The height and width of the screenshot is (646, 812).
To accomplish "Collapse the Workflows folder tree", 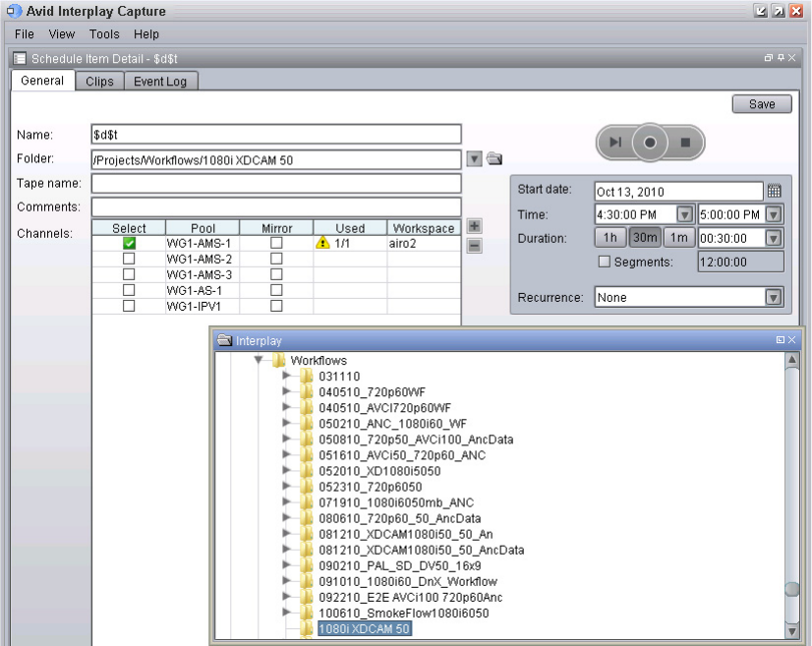I will [259, 360].
